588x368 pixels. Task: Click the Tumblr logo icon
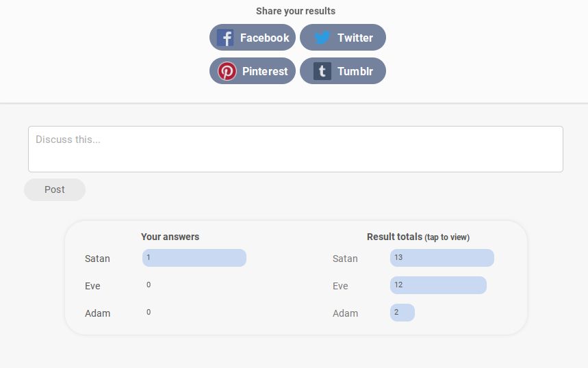pyautogui.click(x=322, y=71)
